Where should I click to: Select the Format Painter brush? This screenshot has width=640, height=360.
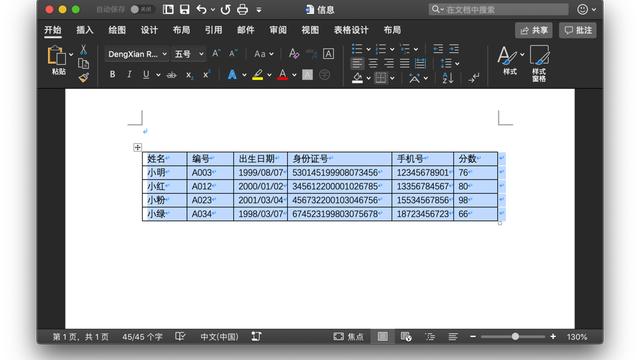[84, 77]
